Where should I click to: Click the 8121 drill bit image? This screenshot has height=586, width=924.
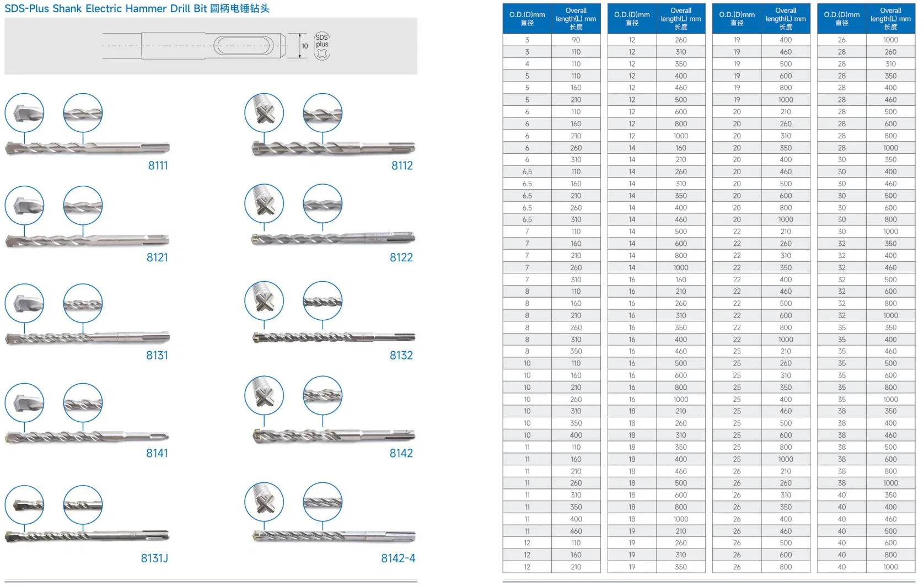coord(87,241)
